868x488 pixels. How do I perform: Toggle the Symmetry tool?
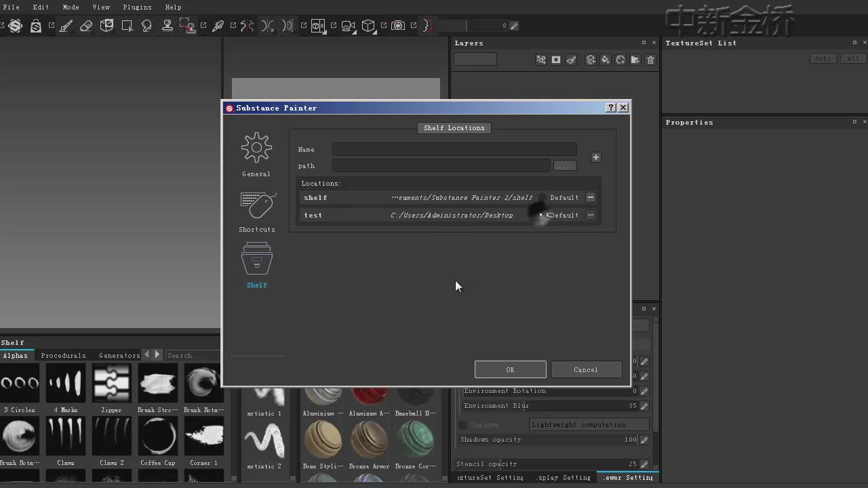tap(248, 26)
